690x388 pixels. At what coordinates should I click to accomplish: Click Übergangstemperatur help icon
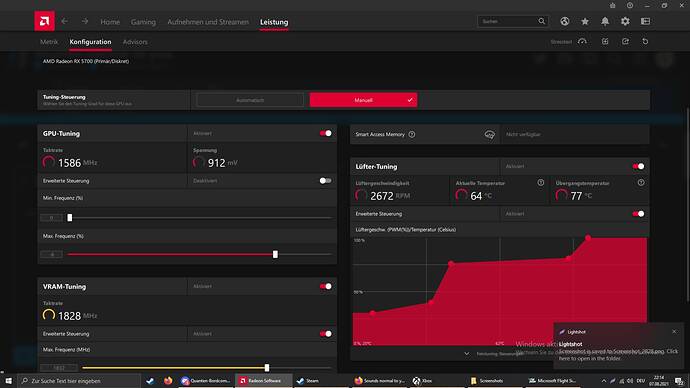(641, 183)
